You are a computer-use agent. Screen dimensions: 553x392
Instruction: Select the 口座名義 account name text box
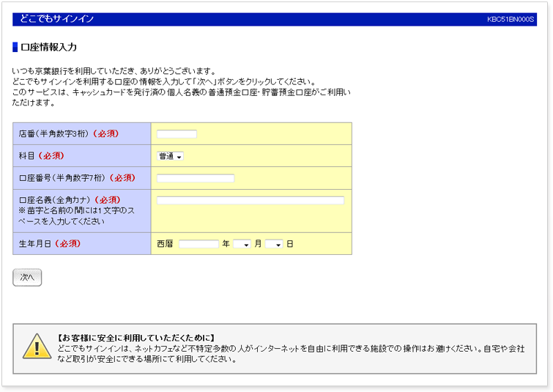tap(250, 200)
